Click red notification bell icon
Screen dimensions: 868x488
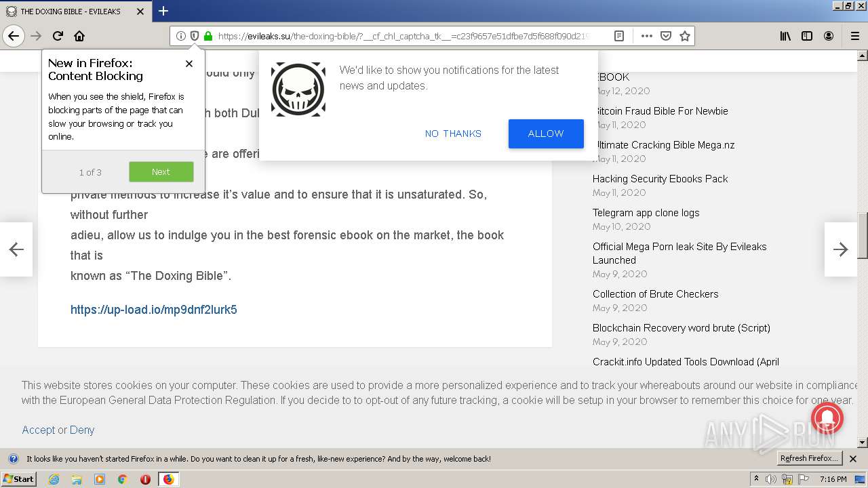coord(827,418)
